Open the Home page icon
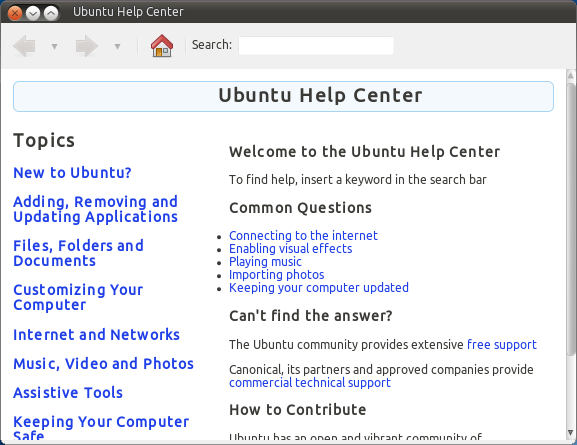Image resolution: width=577 pixels, height=445 pixels. tap(162, 46)
